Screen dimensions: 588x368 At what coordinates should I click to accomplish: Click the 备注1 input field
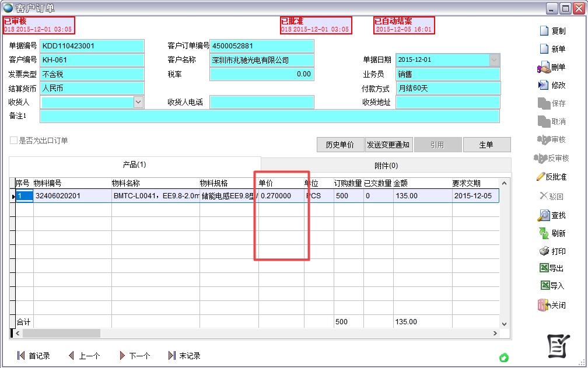coord(269,116)
